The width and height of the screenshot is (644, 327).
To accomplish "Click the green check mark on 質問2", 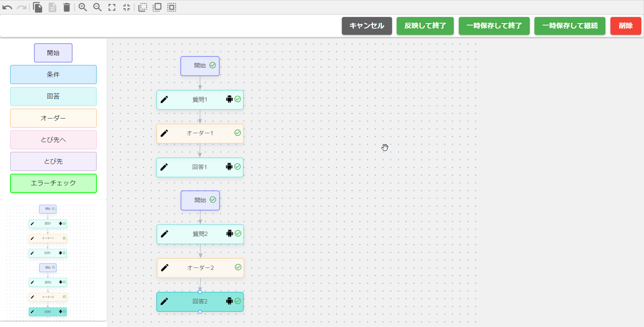I will tap(238, 234).
